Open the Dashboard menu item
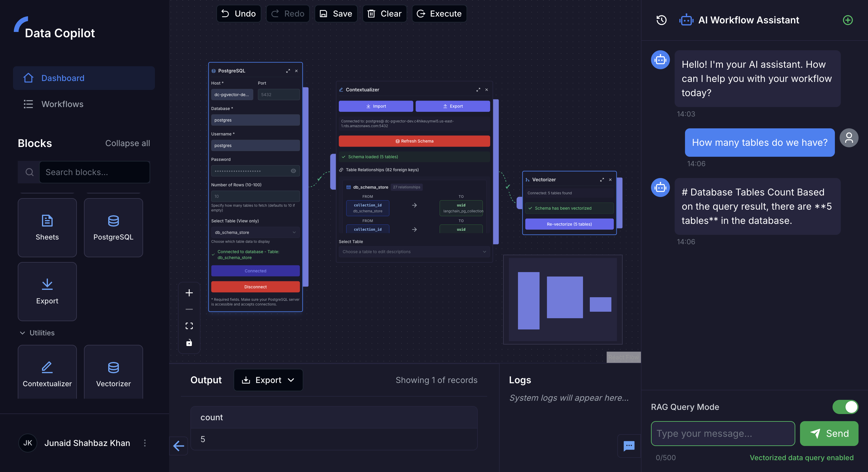868x472 pixels. click(63, 78)
